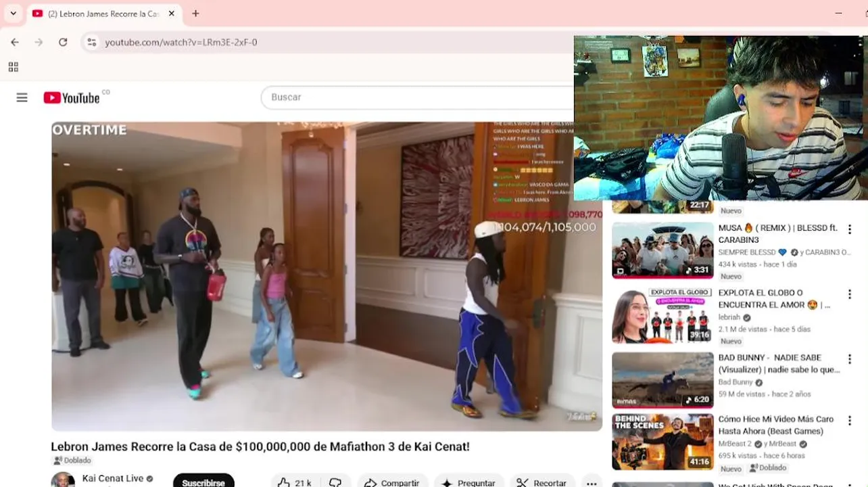The width and height of the screenshot is (868, 487).
Task: Open Cómo Hice Mi Video Más Caro title
Action: coord(776,425)
